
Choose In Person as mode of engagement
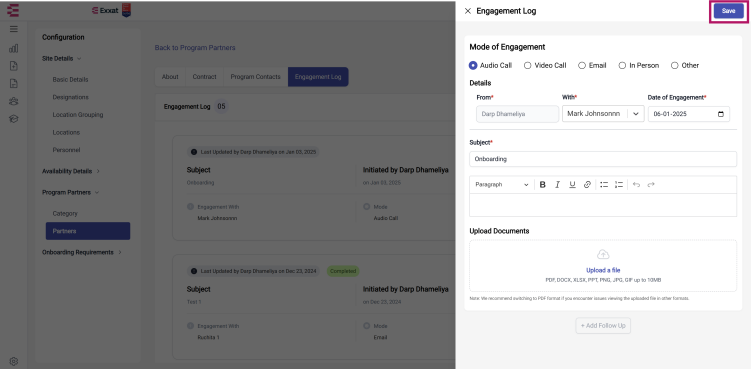tap(622, 65)
